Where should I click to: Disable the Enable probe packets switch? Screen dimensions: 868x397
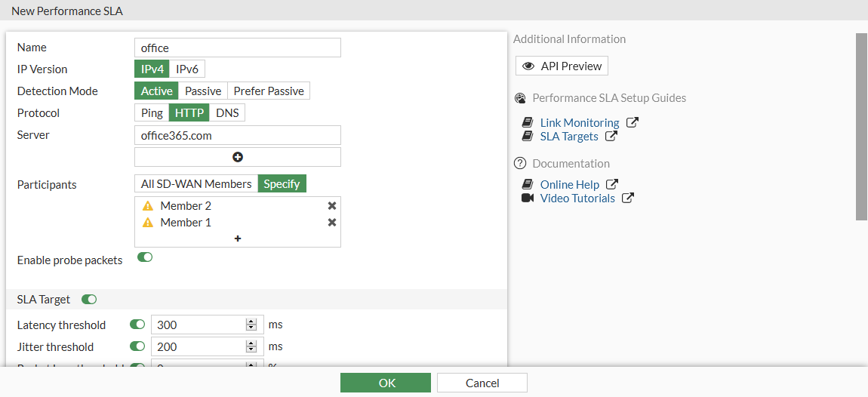[x=145, y=257]
